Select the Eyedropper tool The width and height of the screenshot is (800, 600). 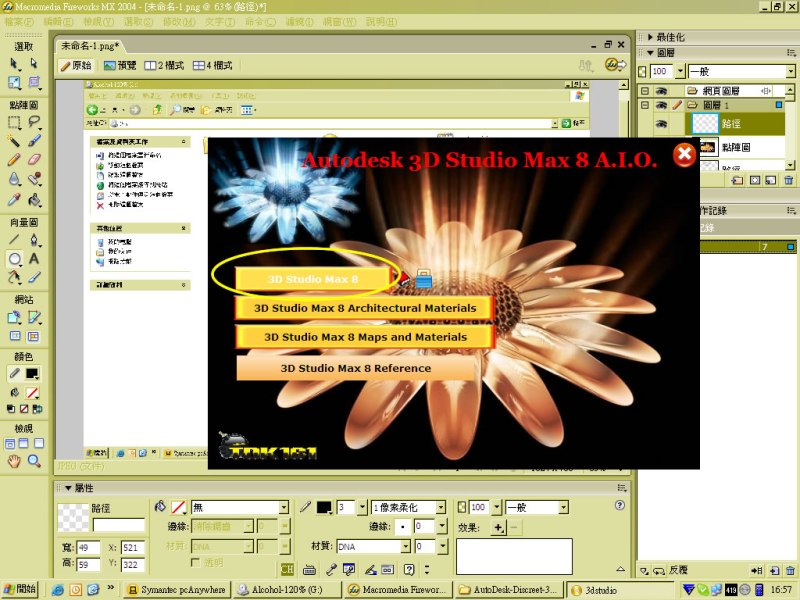point(14,199)
